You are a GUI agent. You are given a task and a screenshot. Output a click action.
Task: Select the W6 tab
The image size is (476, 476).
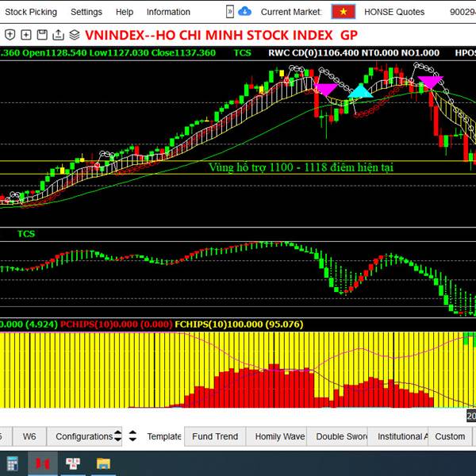click(x=29, y=436)
